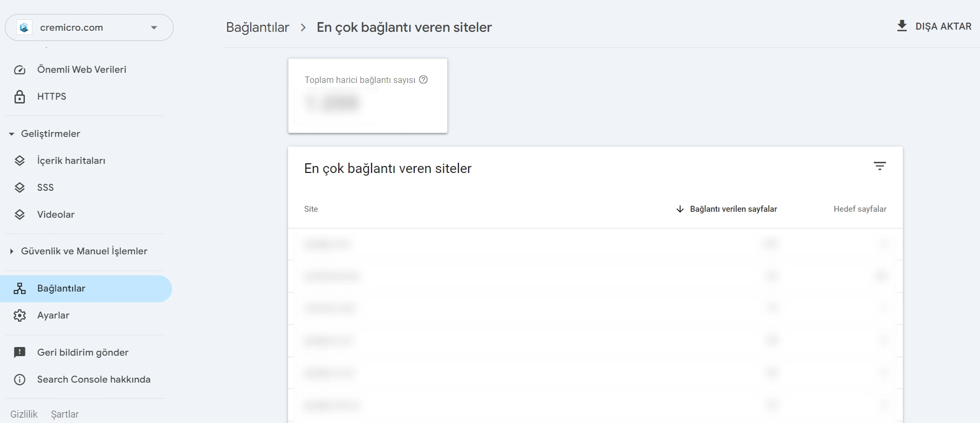Open İçerik haritaları report
The height and width of the screenshot is (423, 980).
(71, 161)
